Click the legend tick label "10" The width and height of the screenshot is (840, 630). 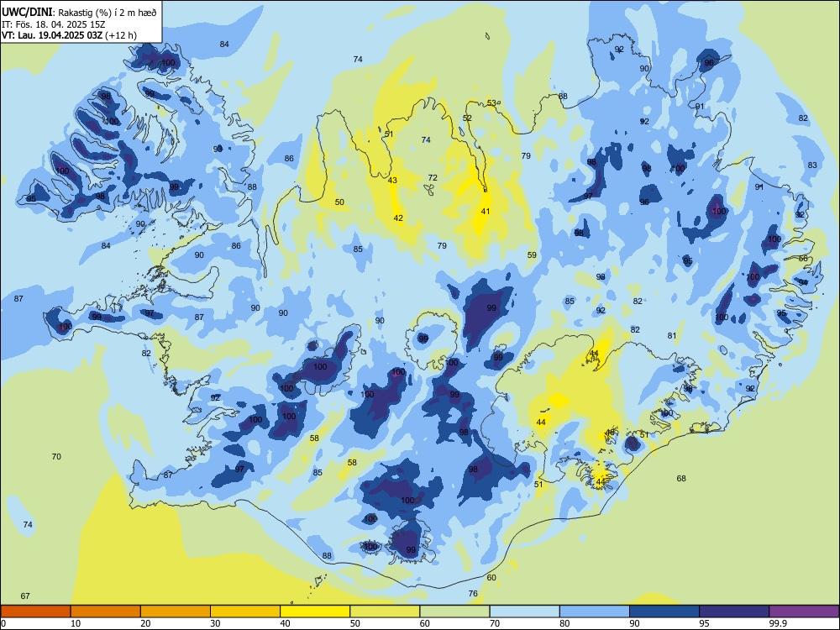[76, 623]
